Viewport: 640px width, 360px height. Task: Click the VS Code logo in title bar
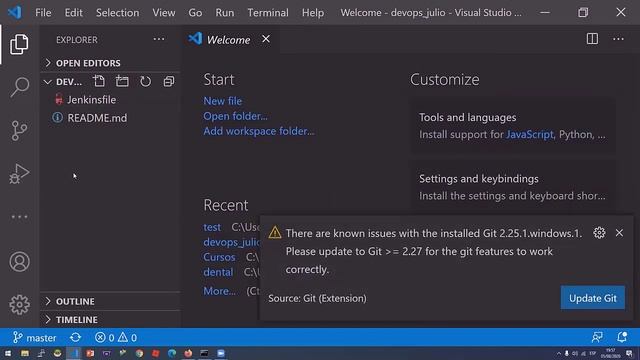(15, 13)
